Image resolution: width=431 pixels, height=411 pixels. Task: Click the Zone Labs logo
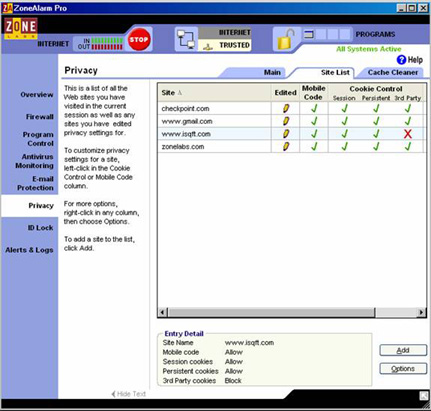pyautogui.click(x=21, y=28)
